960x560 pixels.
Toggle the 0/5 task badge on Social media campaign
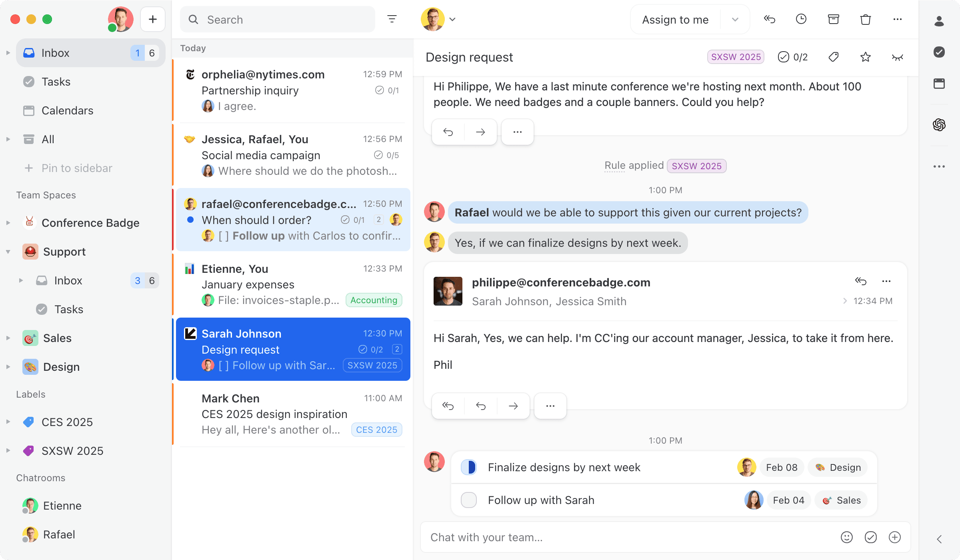(x=386, y=155)
